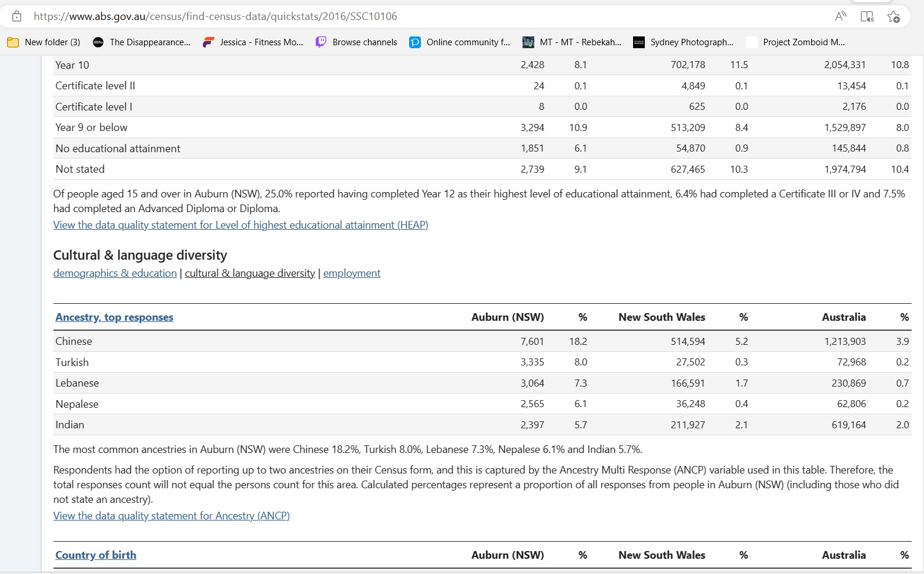Viewport: 924px width, 574px height.
Task: Open HEAP data quality statement link
Action: point(240,225)
